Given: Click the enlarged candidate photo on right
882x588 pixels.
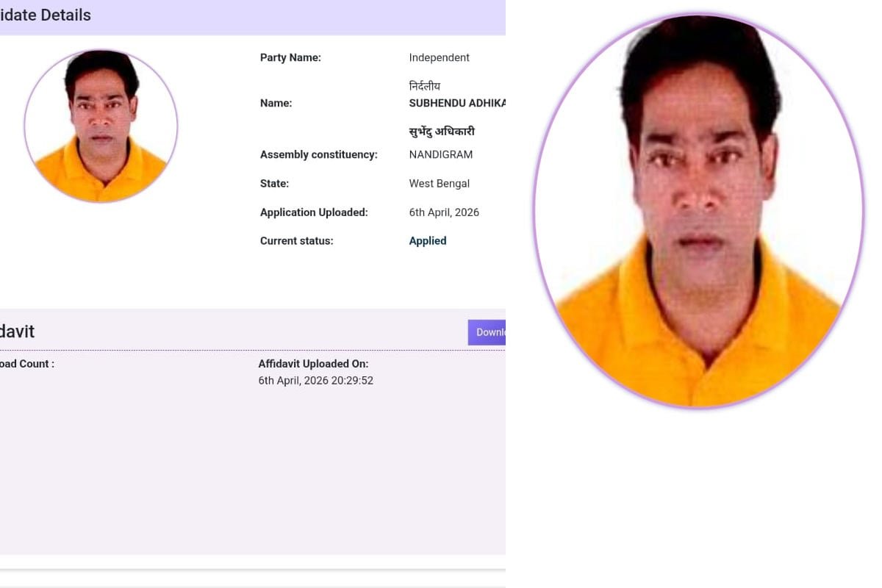Looking at the screenshot, I should [x=698, y=211].
